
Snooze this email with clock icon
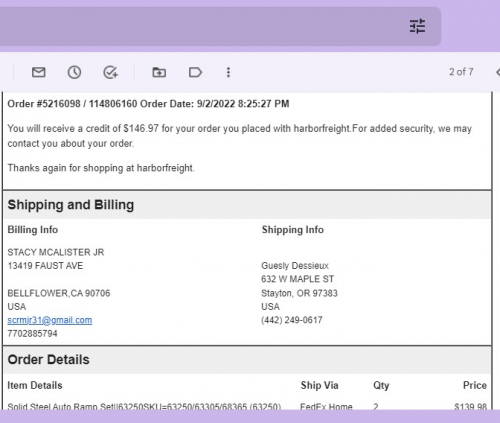(x=74, y=72)
